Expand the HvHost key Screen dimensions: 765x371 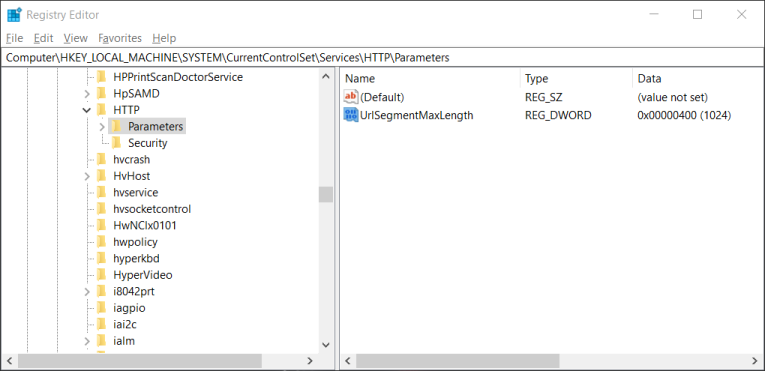coord(87,176)
